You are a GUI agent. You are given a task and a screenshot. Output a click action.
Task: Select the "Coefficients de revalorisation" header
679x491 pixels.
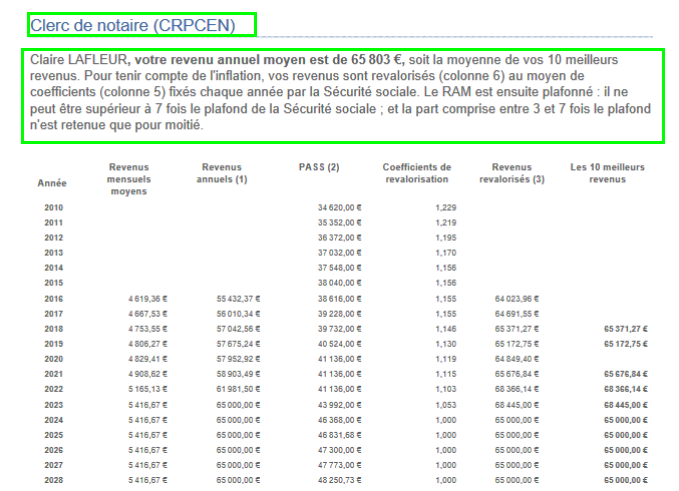coord(417,172)
